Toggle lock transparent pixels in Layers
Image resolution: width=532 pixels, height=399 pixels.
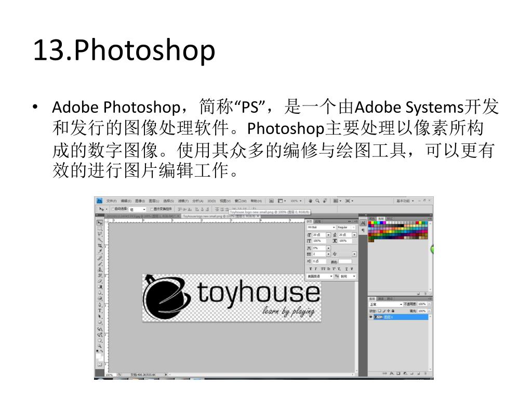(380, 311)
